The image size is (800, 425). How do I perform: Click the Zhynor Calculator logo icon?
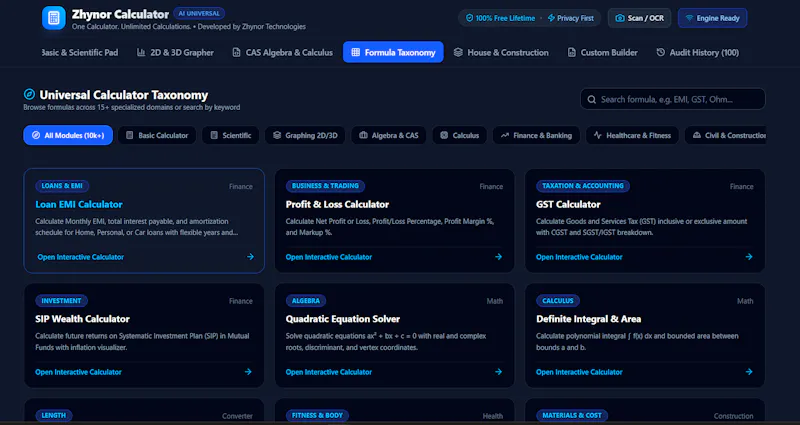[54, 18]
